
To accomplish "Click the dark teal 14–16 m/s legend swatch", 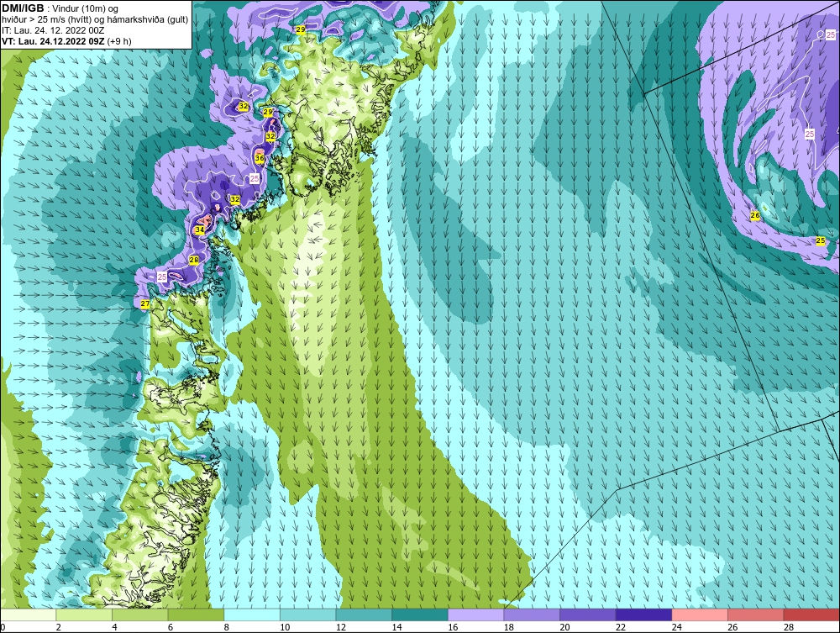I will (x=419, y=615).
